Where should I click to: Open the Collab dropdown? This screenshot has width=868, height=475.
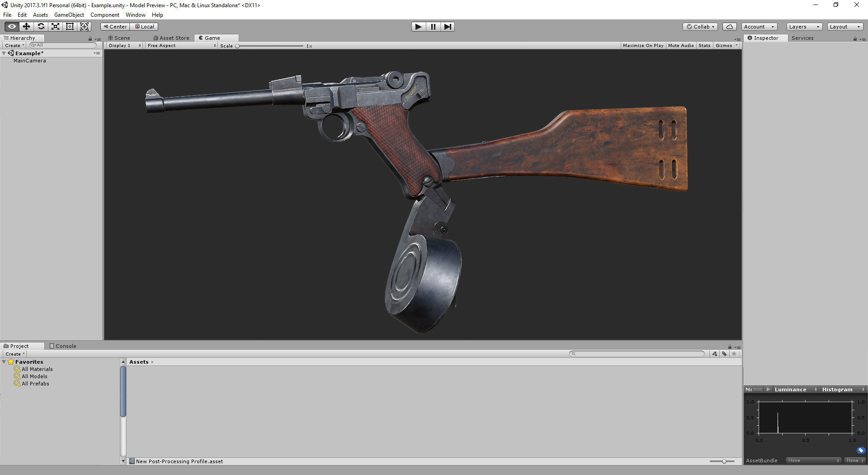[700, 27]
